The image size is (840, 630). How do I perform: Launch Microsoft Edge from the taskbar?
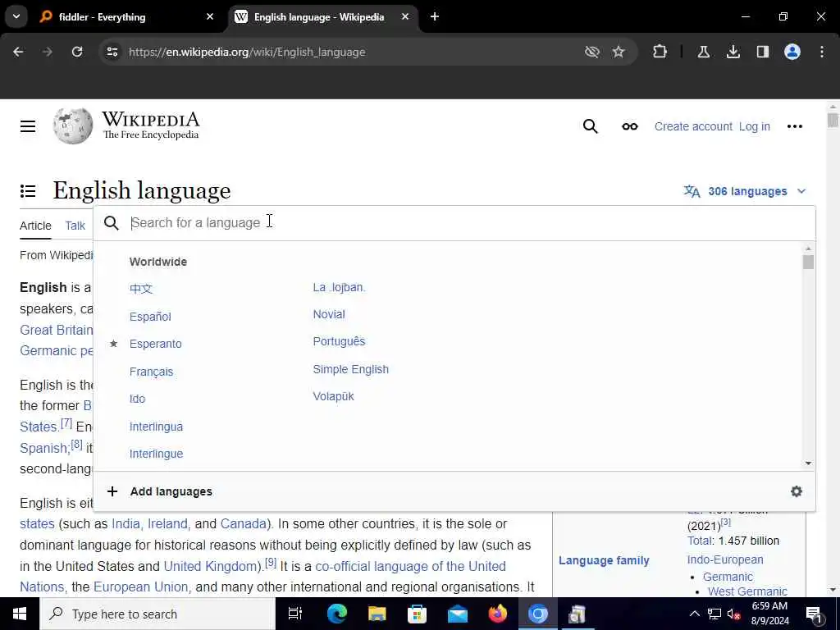pos(336,614)
